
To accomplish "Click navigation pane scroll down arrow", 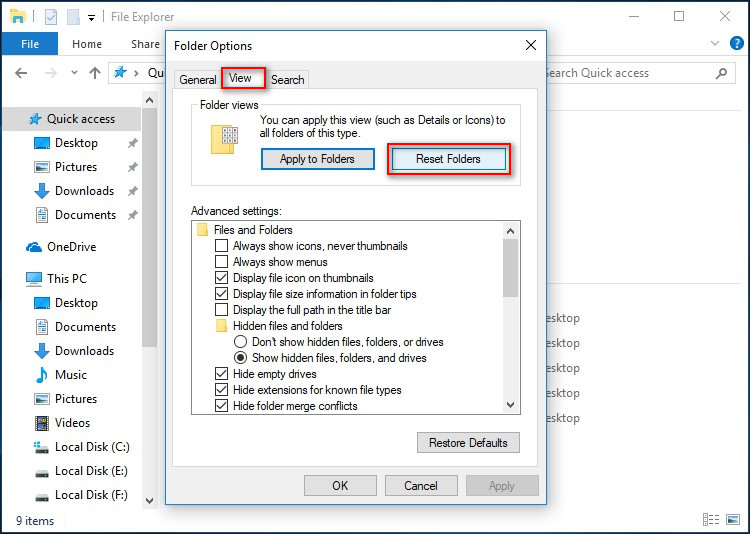I will click(149, 501).
